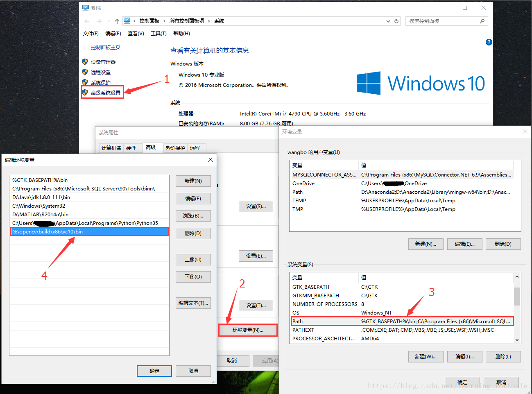Screen dimensions: 532x394
Task: Click 取消 in 编辑环境变量 dialog
Action: [193, 371]
